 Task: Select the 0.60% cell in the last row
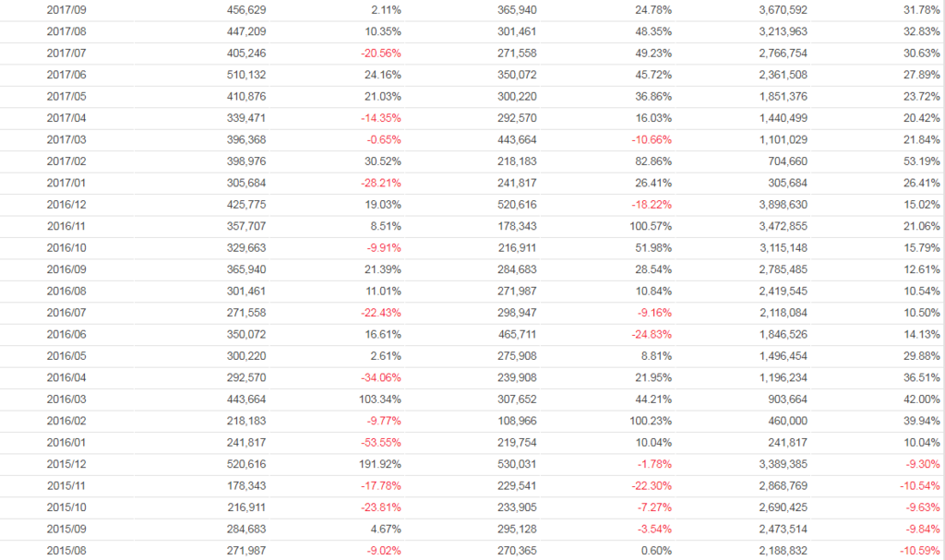[659, 551]
